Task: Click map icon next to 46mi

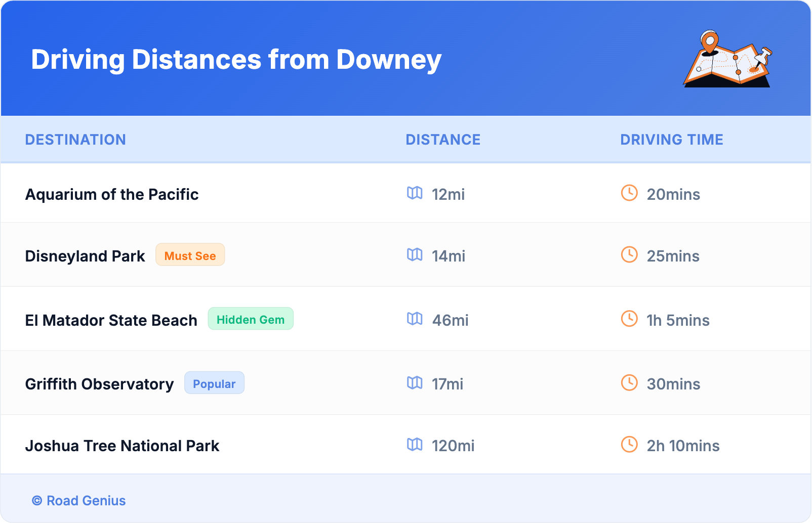Action: pyautogui.click(x=415, y=319)
